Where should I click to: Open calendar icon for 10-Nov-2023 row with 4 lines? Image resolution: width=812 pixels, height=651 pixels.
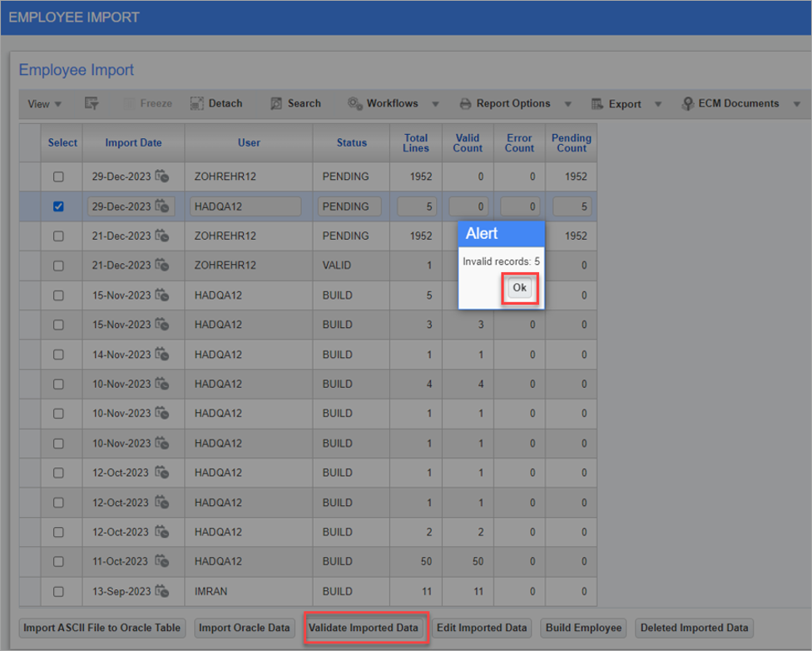(162, 384)
